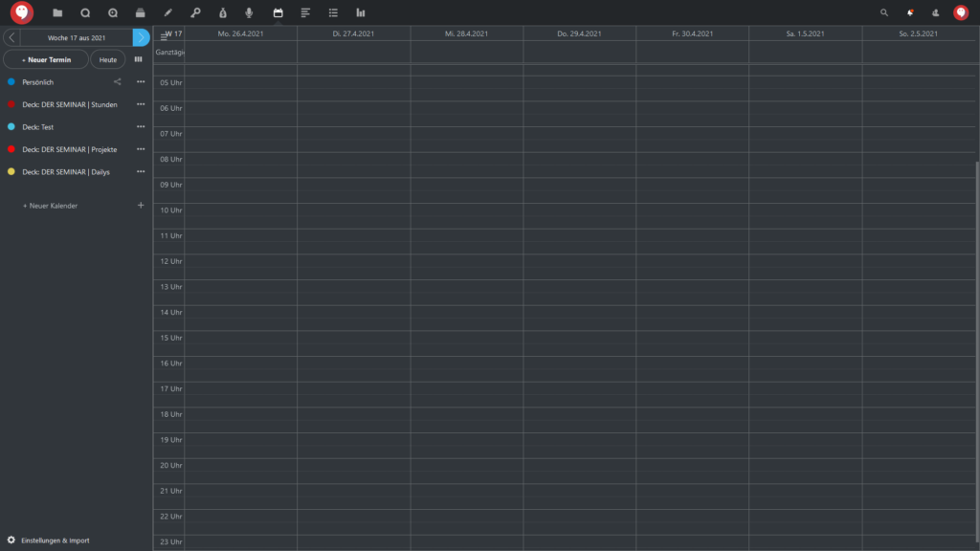Viewport: 980px width, 551px height.
Task: Open the Files app folder icon
Action: (57, 13)
